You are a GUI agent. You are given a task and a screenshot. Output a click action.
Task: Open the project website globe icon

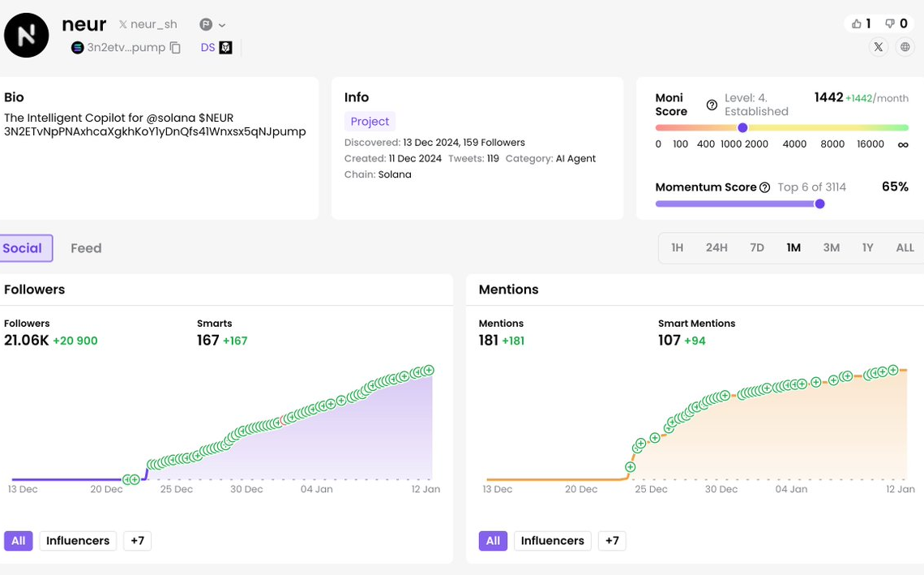[905, 47]
